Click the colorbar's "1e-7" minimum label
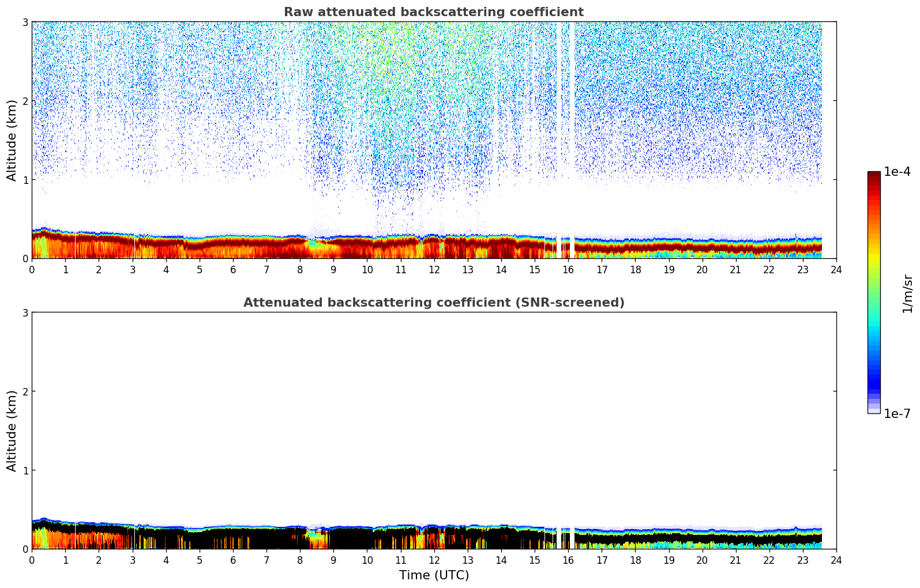This screenshot has height=588, width=920. click(897, 414)
